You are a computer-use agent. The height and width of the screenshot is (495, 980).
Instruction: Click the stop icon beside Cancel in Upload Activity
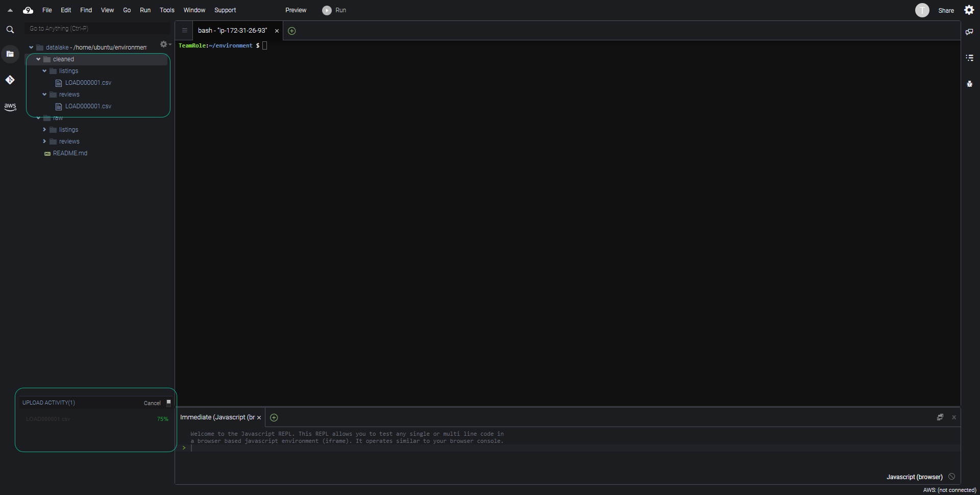168,403
